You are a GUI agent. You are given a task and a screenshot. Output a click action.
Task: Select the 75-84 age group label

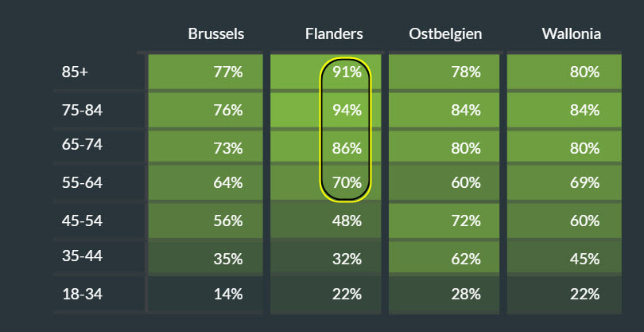[x=82, y=110]
